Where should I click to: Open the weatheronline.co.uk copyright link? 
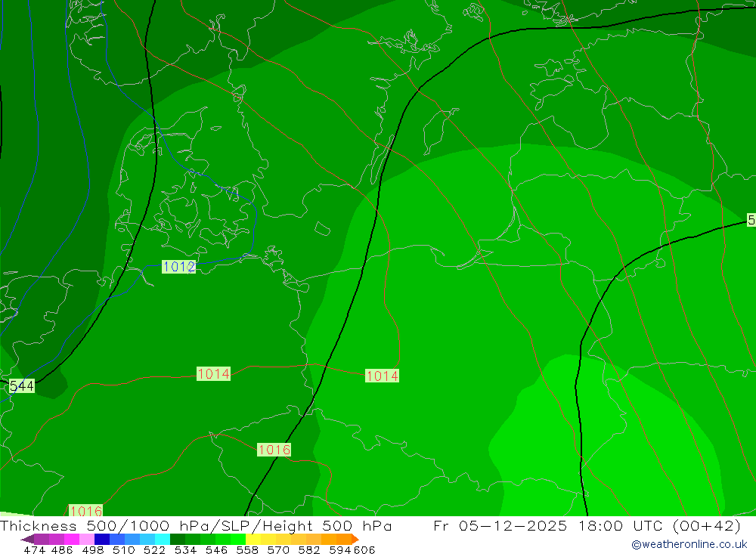click(689, 544)
